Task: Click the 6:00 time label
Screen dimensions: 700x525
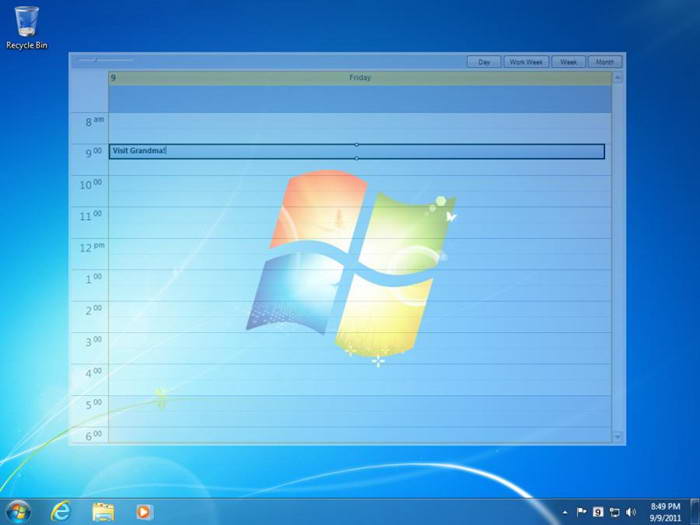Action: [x=93, y=436]
